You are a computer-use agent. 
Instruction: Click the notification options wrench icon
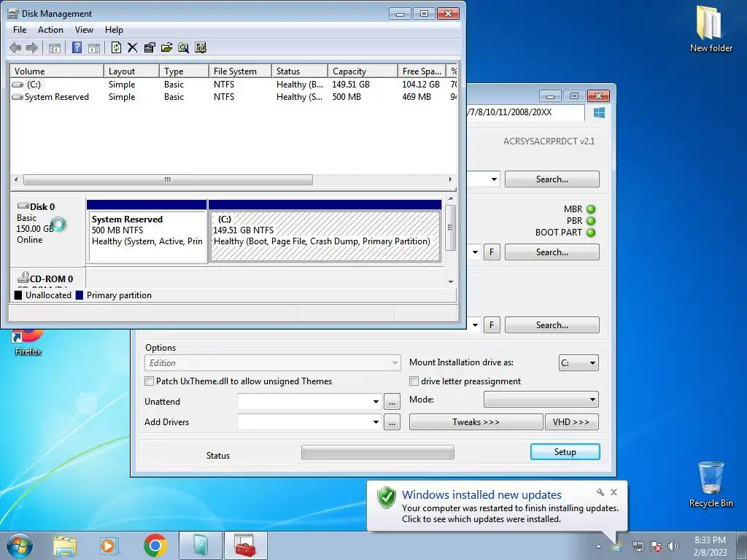(600, 492)
